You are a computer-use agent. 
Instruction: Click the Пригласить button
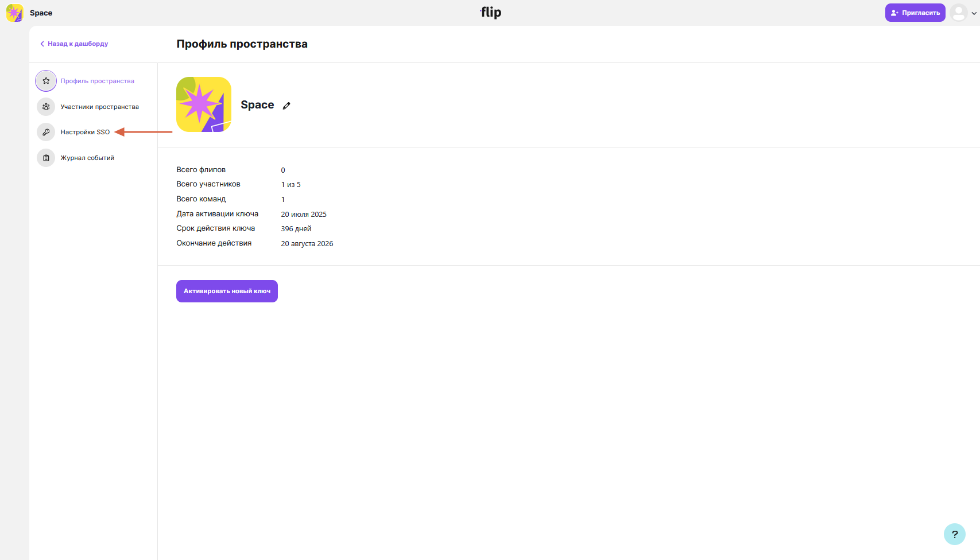[915, 13]
